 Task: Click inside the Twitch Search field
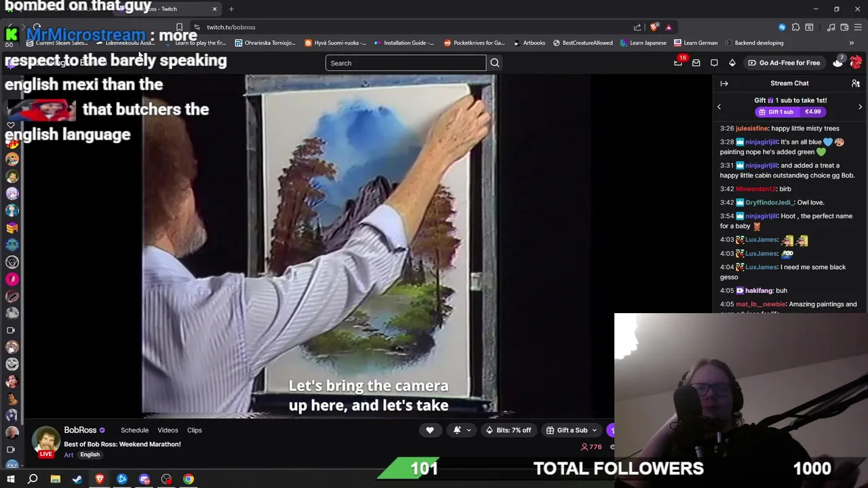[406, 63]
